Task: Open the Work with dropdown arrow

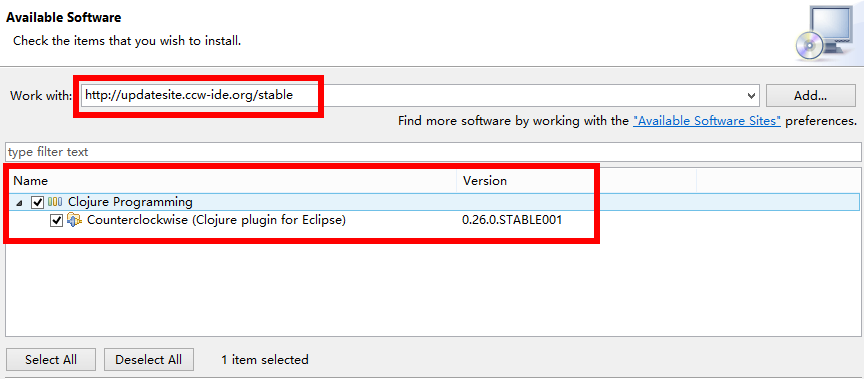Action: pos(751,96)
